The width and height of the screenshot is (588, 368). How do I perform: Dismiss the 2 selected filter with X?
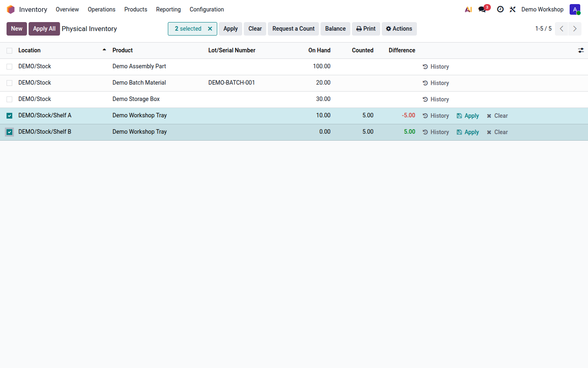210,29
